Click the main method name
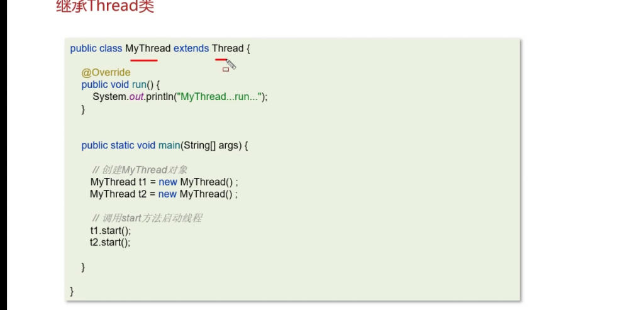The image size is (644, 310). tap(169, 145)
